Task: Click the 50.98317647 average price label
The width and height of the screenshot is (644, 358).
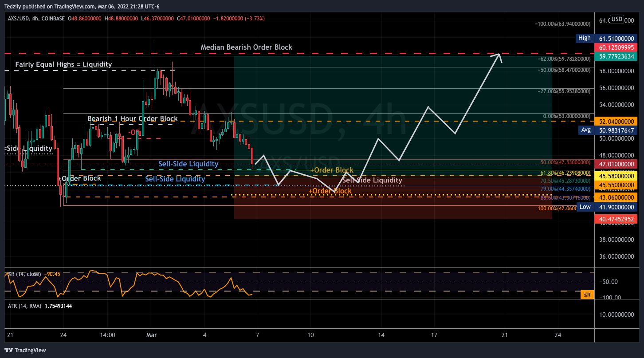Action: tap(617, 130)
